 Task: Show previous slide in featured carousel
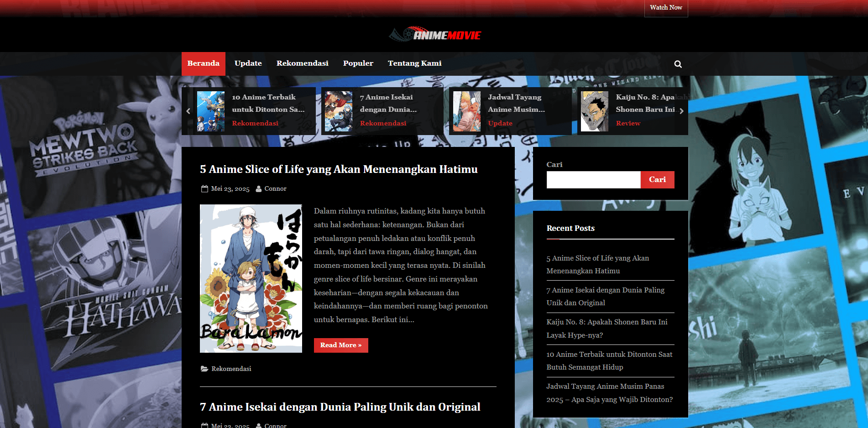click(x=188, y=111)
